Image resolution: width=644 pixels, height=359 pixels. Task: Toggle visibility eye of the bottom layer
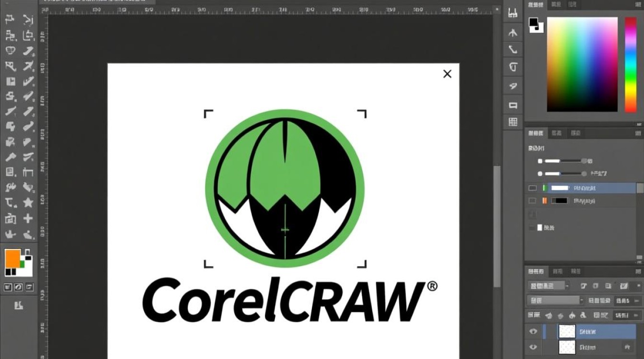click(x=533, y=347)
